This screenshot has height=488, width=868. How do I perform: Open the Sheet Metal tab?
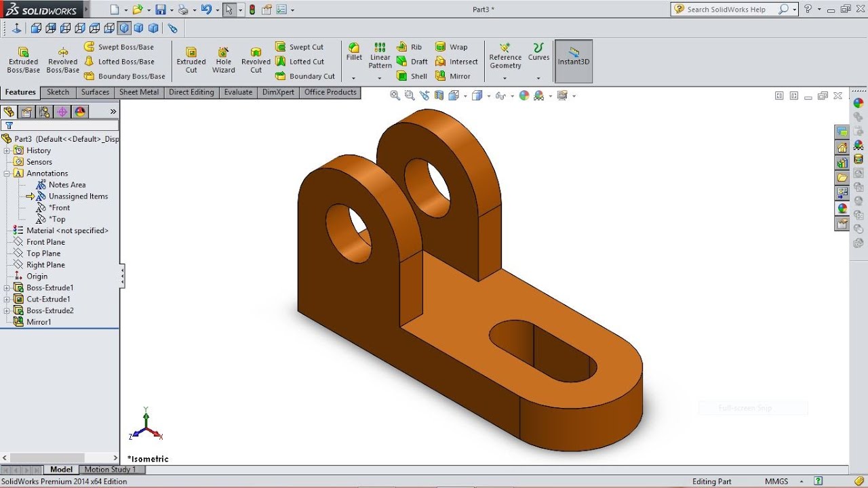[139, 92]
